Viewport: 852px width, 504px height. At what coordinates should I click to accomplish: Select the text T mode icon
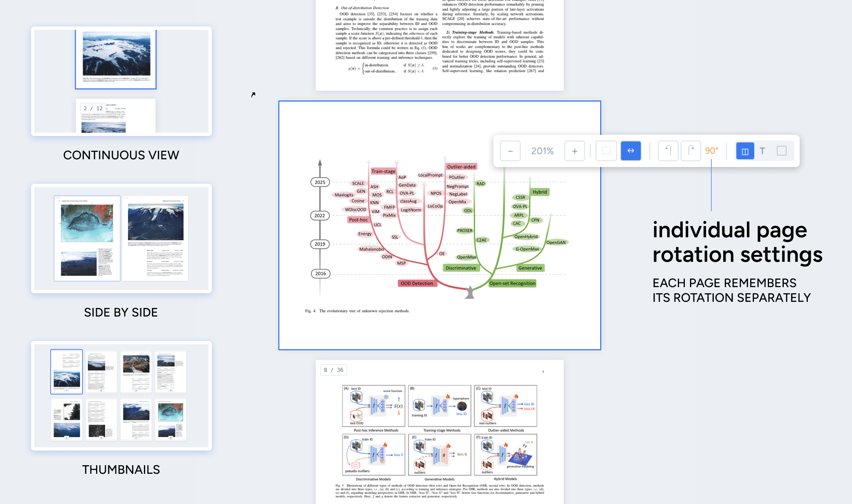pos(762,151)
